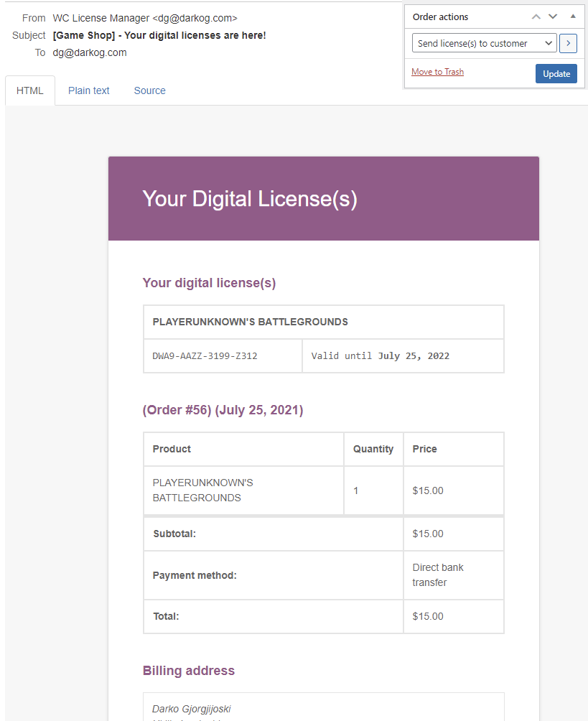The image size is (588, 721).
Task: View the Source tab
Action: (x=149, y=90)
